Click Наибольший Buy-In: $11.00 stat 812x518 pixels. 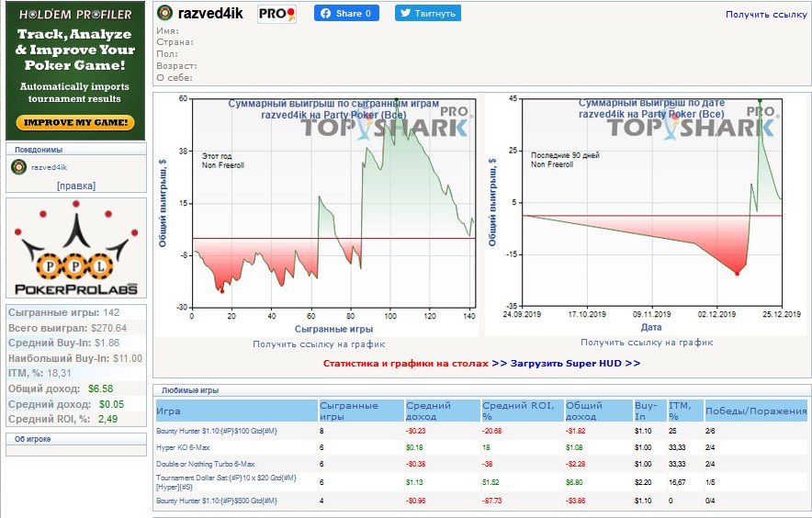[75, 358]
